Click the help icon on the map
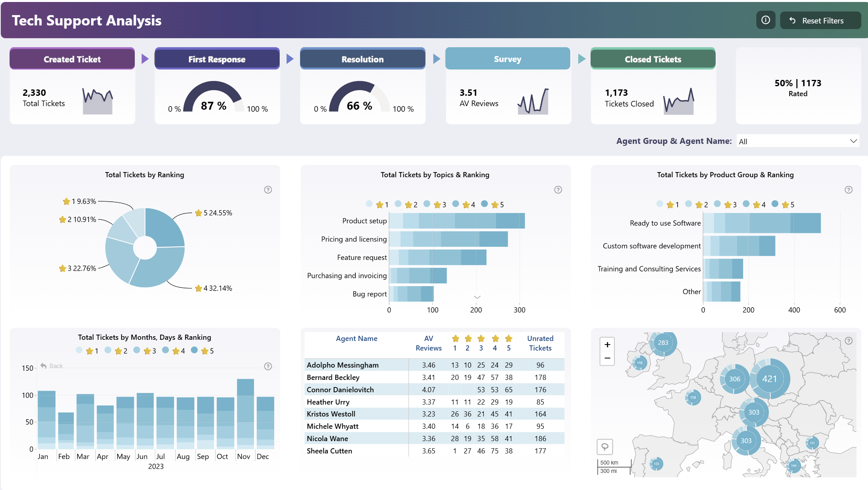 [x=849, y=341]
